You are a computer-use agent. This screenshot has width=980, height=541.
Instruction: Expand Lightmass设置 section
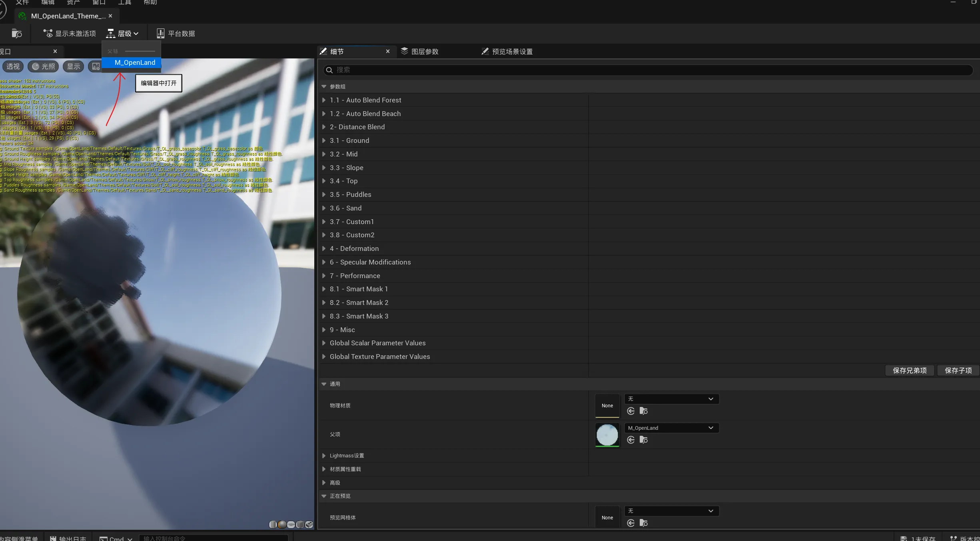tap(324, 456)
